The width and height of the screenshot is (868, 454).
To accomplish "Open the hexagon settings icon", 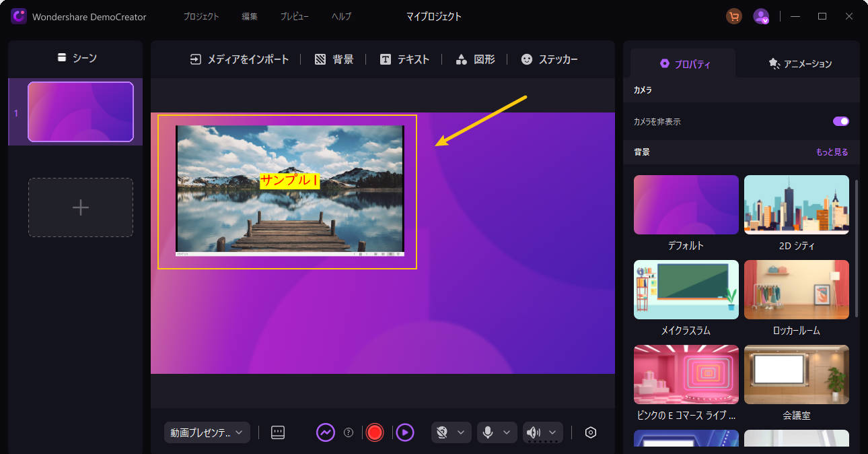I will [x=591, y=432].
